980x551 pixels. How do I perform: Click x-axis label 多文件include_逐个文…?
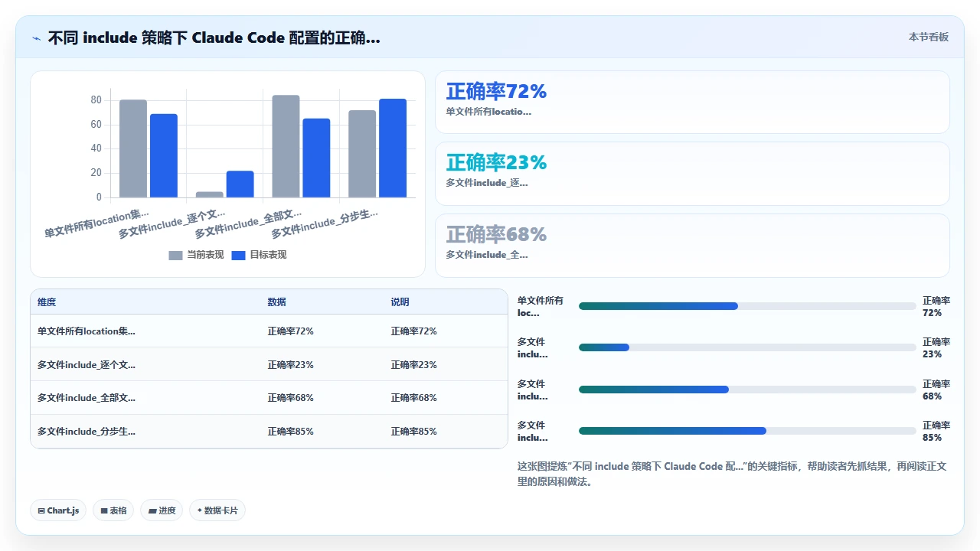[172, 223]
